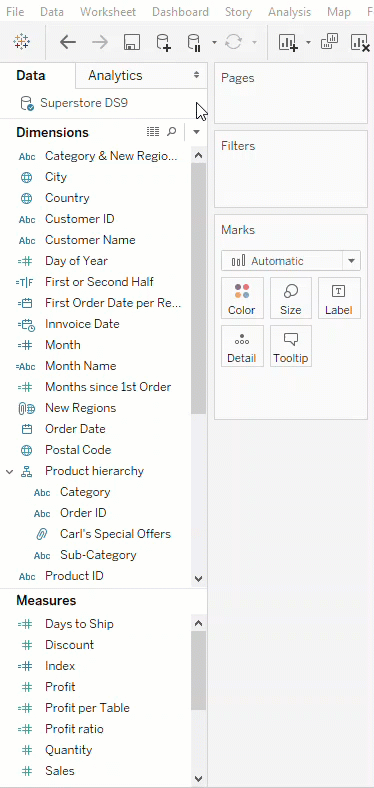Screen dimensions: 374x788
Task: Click the Tableau start page logo icon
Action: point(22,42)
